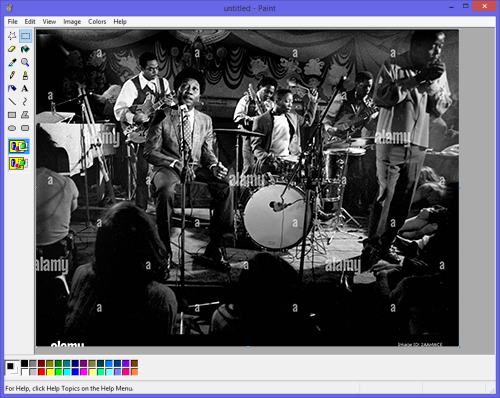Pick the Eraser tool
500x398 pixels.
coord(12,49)
